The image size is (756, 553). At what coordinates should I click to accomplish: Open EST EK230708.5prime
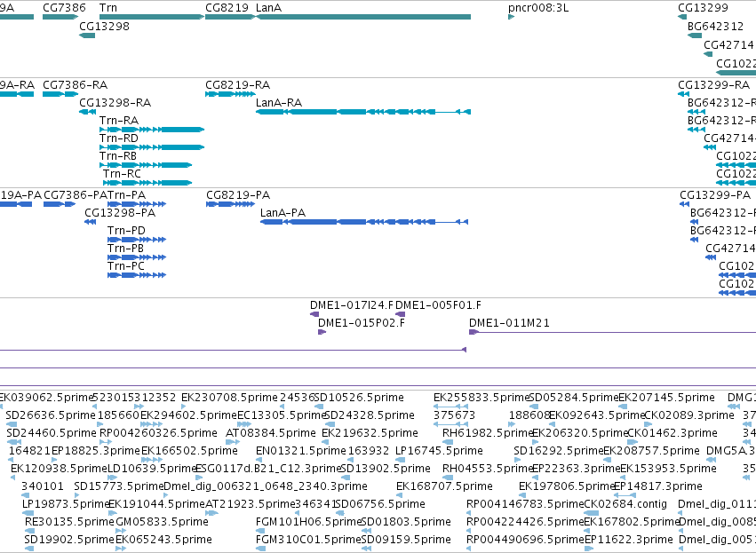click(x=229, y=398)
